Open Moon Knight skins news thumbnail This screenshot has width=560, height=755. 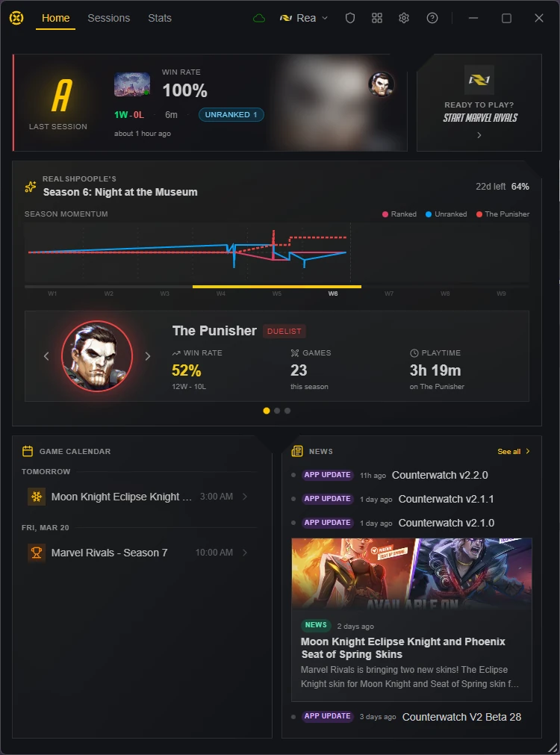click(411, 574)
